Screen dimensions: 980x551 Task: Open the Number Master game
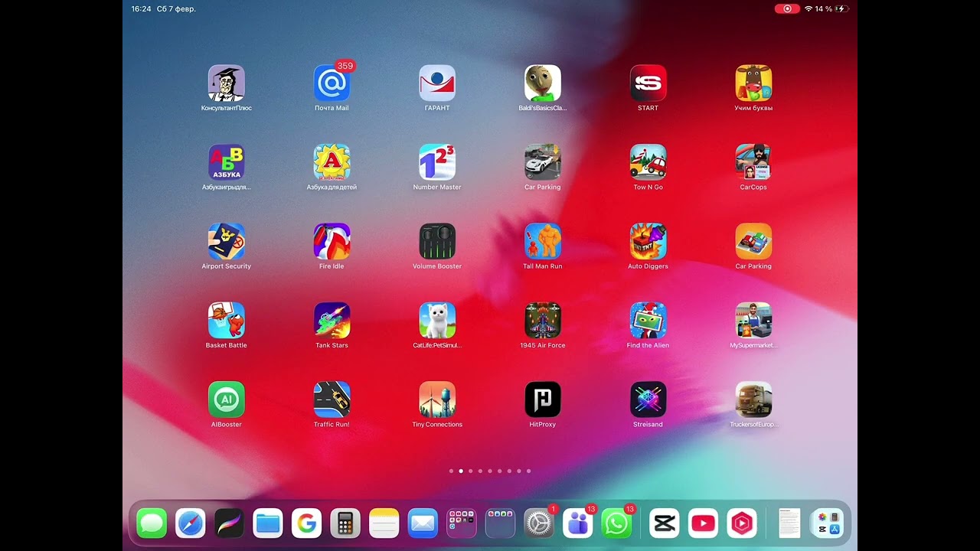437,162
